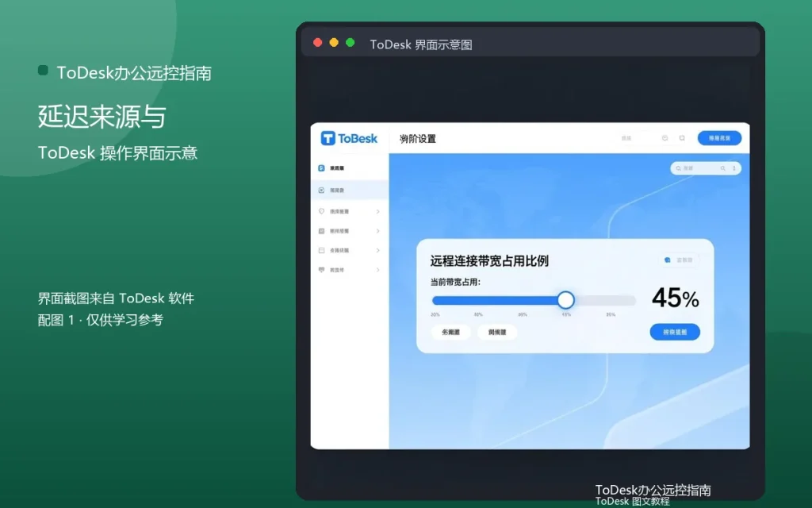Click the round clock-like icon in the header
Image resolution: width=812 pixels, height=508 pixels.
coord(665,138)
